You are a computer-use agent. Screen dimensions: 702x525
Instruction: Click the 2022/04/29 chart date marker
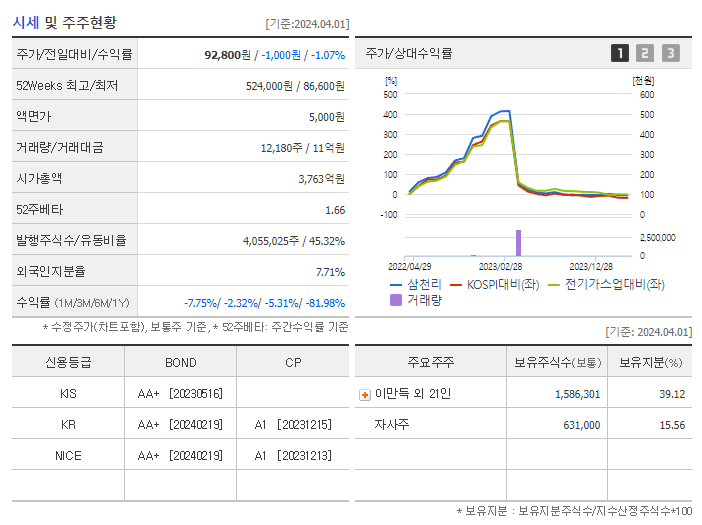[x=409, y=267]
